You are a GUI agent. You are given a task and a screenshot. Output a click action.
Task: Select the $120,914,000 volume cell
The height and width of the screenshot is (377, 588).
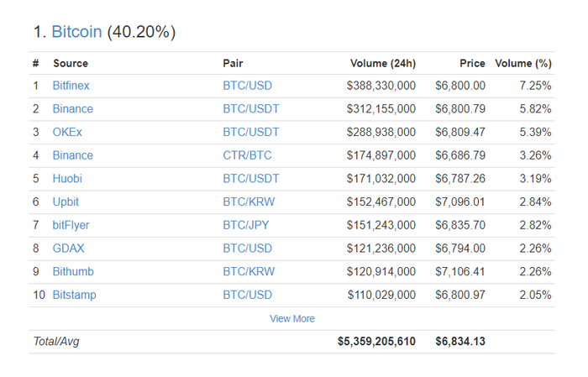[x=381, y=271]
